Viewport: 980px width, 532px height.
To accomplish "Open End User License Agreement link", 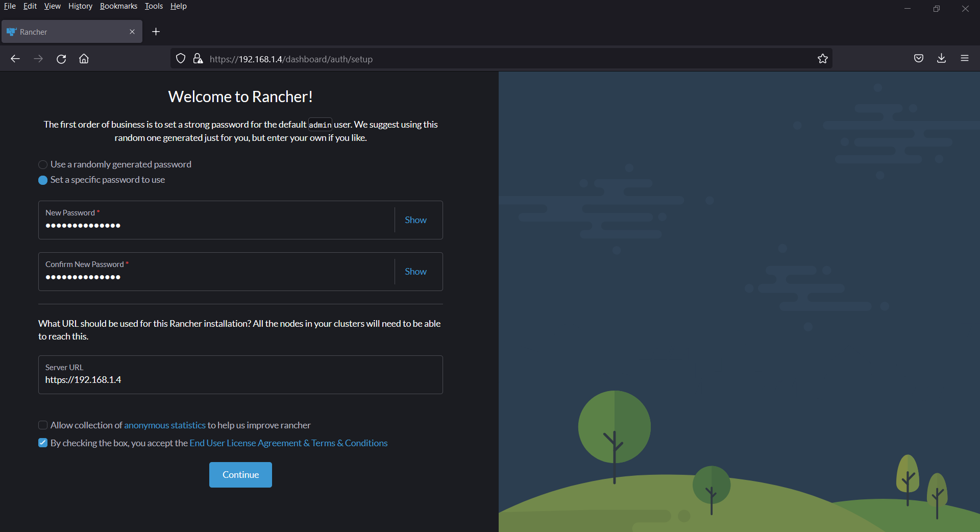I will tap(288, 443).
